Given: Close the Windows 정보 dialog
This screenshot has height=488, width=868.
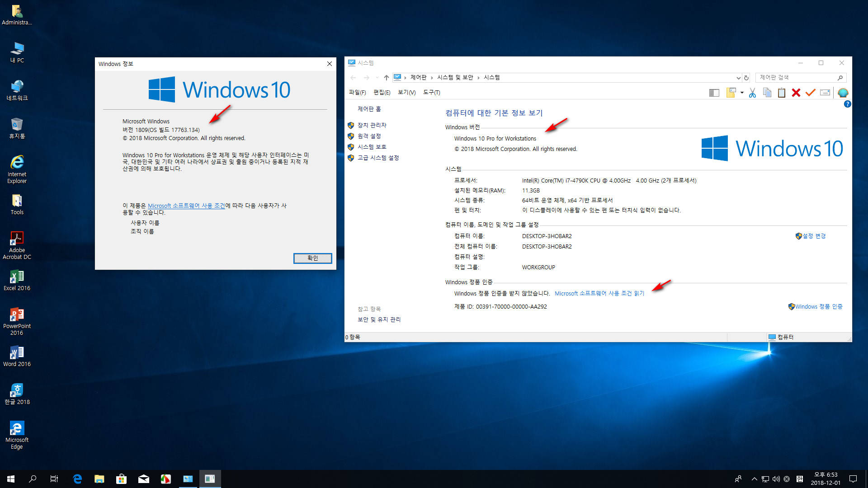Looking at the screenshot, I should (330, 64).
